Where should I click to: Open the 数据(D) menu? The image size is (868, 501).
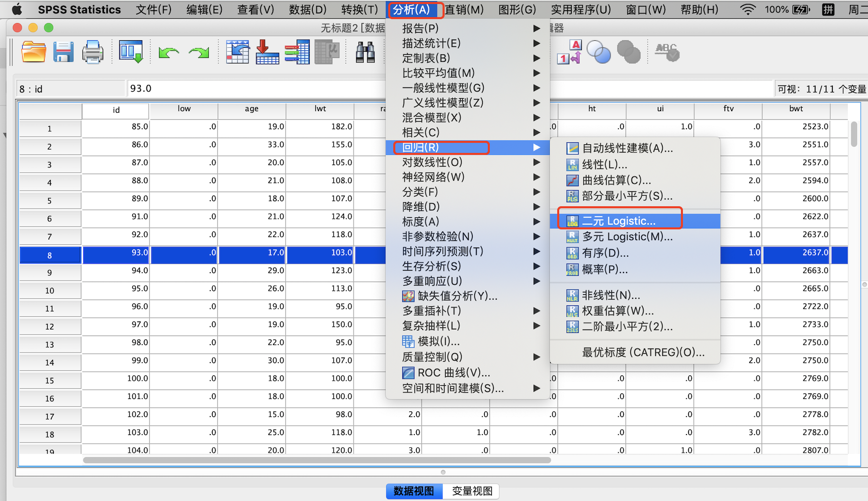[x=308, y=10]
